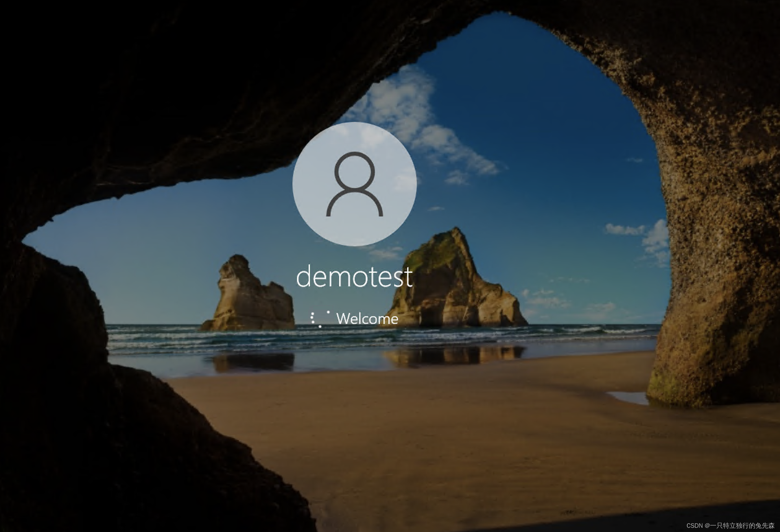This screenshot has height=532, width=780.
Task: Click the CSDN watermark text
Action: point(694,526)
